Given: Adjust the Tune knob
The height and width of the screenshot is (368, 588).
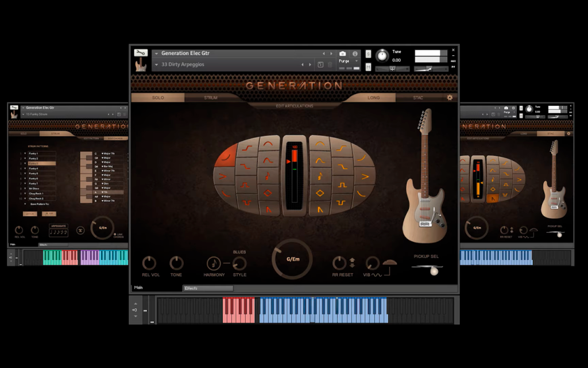Looking at the screenshot, I should point(382,56).
